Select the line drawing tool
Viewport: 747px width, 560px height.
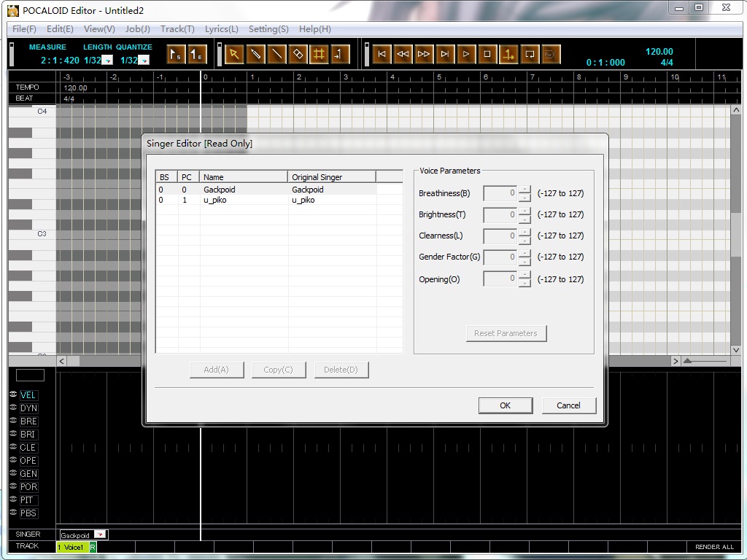[276, 54]
